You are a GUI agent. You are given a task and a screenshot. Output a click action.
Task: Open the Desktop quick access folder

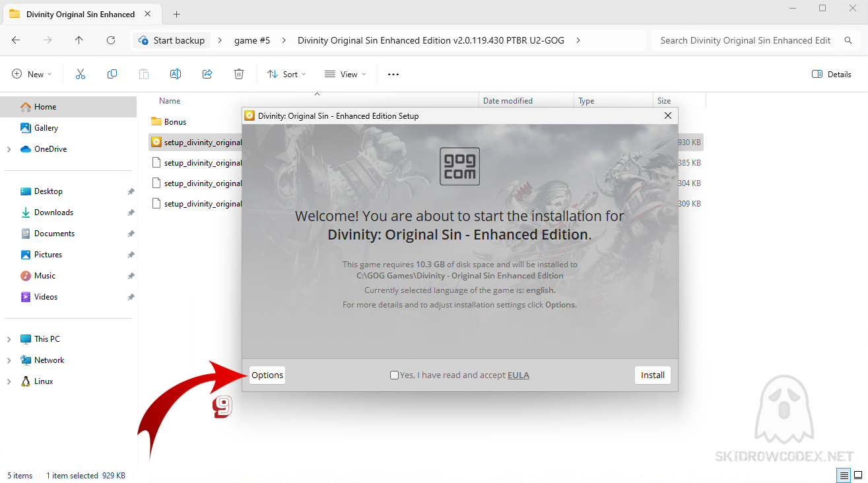tap(48, 191)
